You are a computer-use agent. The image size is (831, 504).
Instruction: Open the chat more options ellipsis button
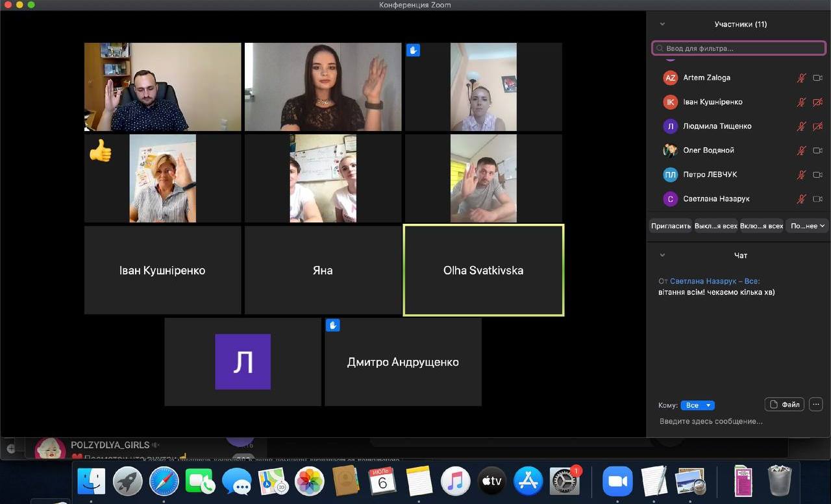click(816, 405)
